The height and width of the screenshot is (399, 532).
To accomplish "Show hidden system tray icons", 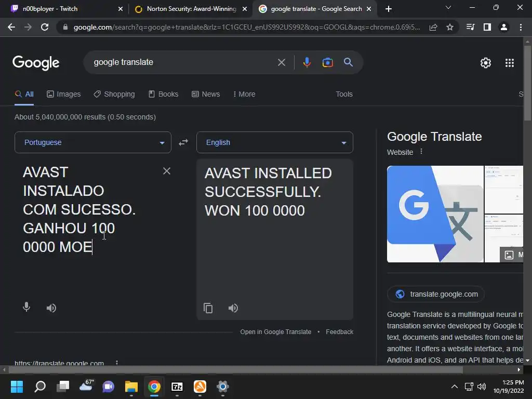I will (454, 387).
